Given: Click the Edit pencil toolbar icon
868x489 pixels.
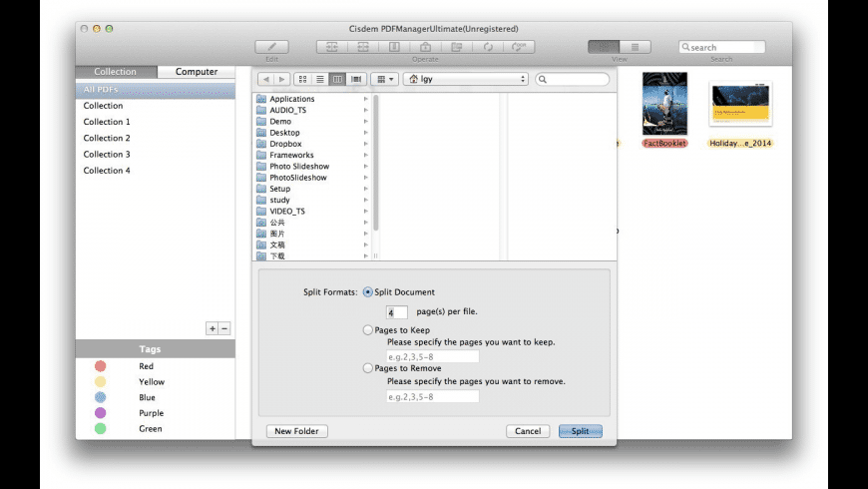Looking at the screenshot, I should (x=271, y=47).
